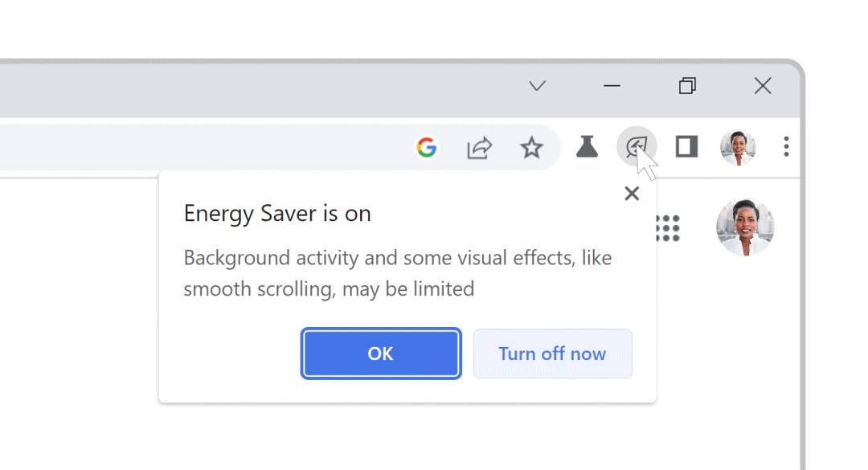
Task: Expand the browser profile menu via avatar
Action: click(x=737, y=147)
